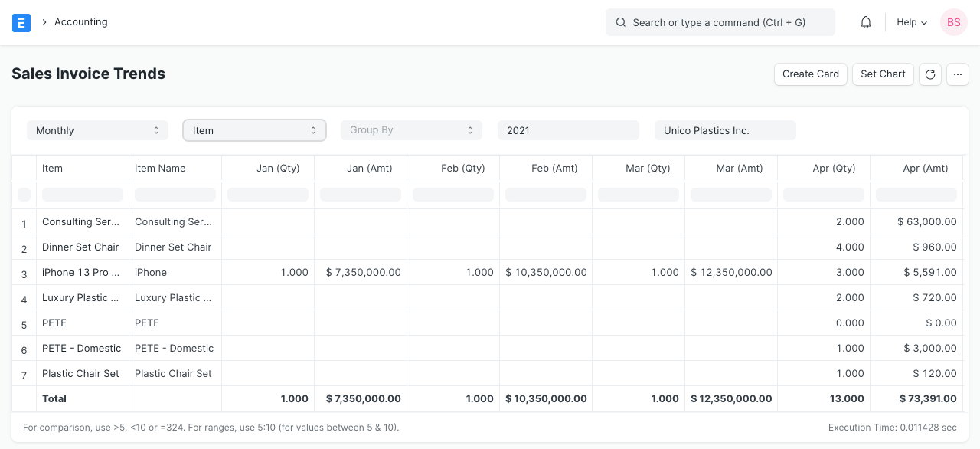Open the Group By dropdown
This screenshot has width=980, height=449.
[x=411, y=130]
